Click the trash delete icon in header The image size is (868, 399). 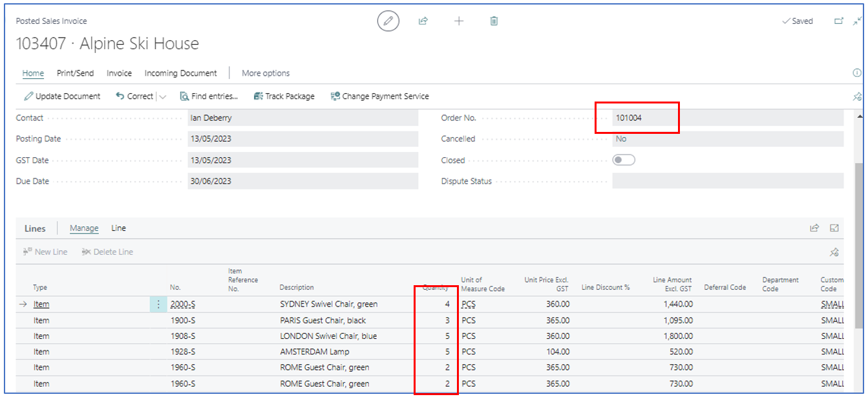pos(494,21)
